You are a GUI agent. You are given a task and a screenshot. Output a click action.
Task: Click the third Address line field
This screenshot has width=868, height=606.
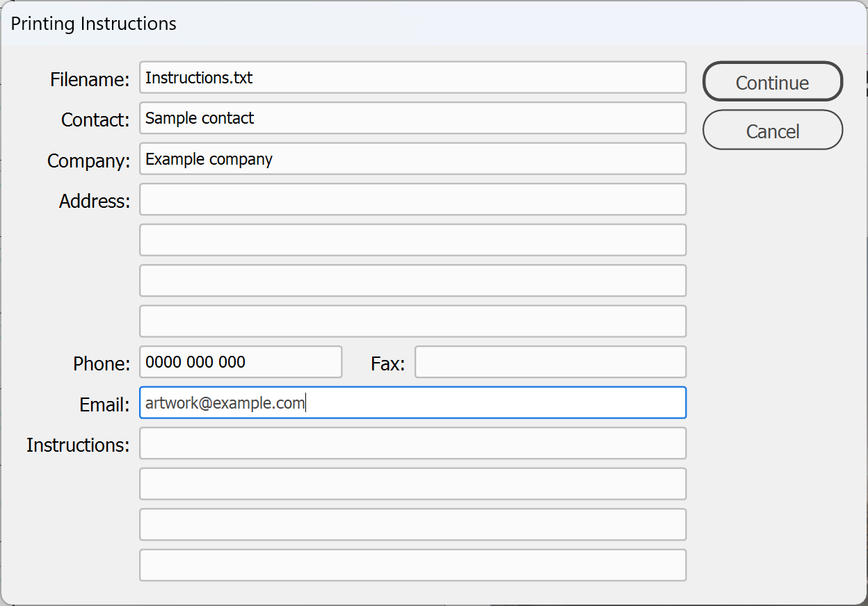pyautogui.click(x=413, y=281)
